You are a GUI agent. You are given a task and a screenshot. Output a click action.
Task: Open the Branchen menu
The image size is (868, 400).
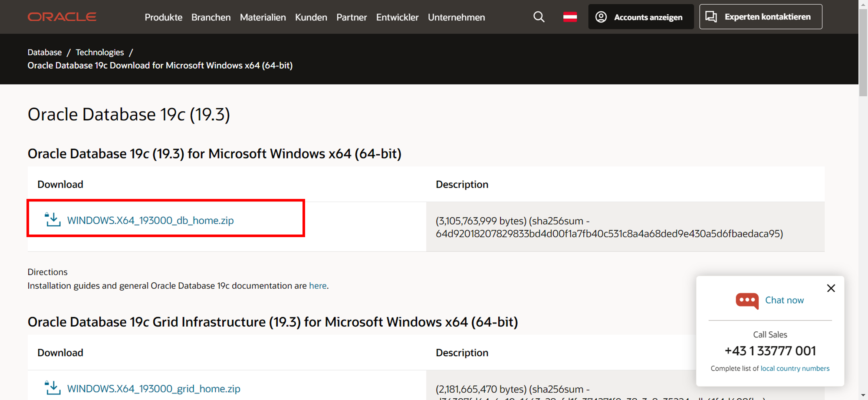coord(211,17)
